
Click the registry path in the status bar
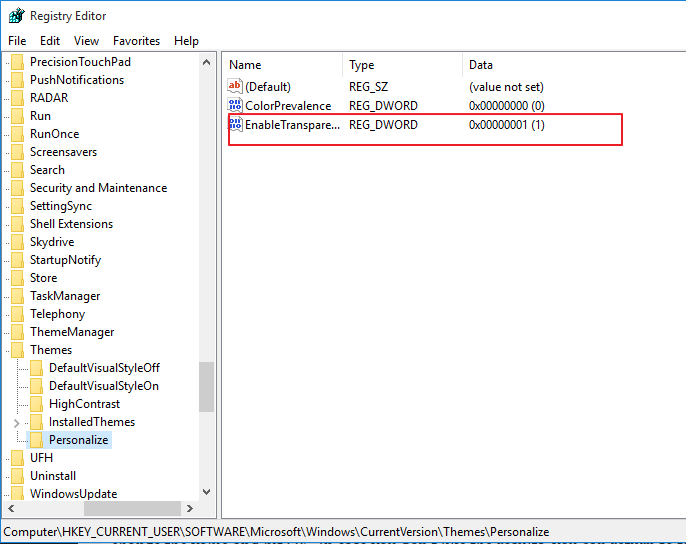pos(276,532)
